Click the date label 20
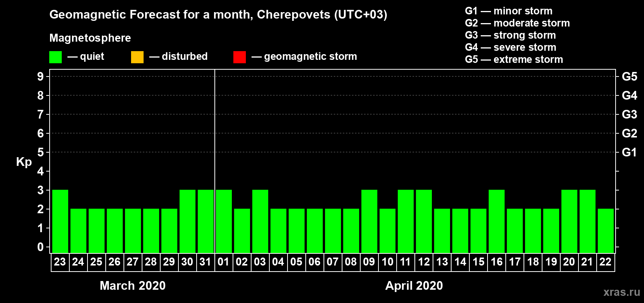 click(569, 262)
